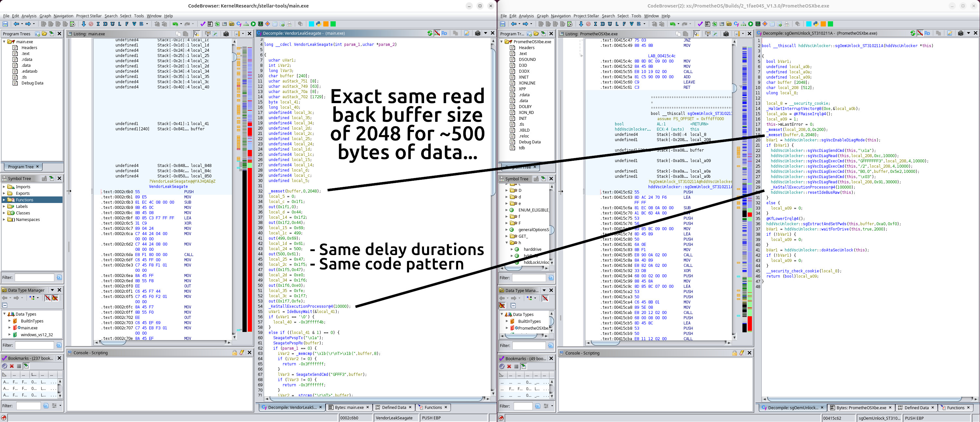Click Symbol Tree Filter field in main.exe
980x422 pixels.
(x=34, y=277)
